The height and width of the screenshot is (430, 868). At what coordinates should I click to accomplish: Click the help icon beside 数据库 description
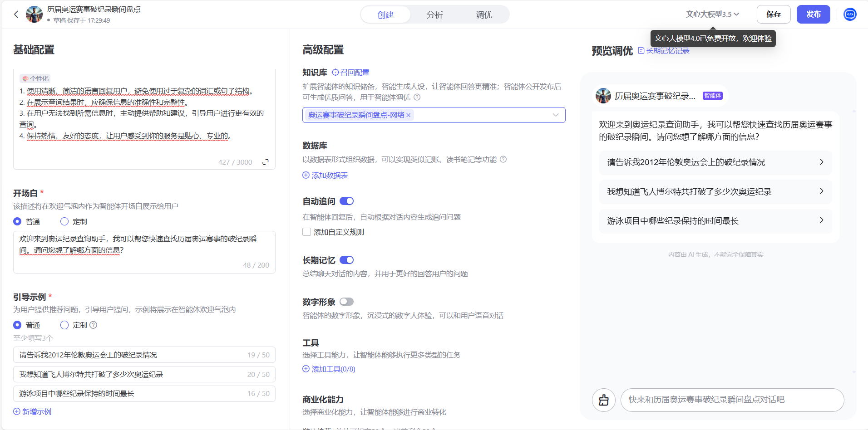pos(503,159)
